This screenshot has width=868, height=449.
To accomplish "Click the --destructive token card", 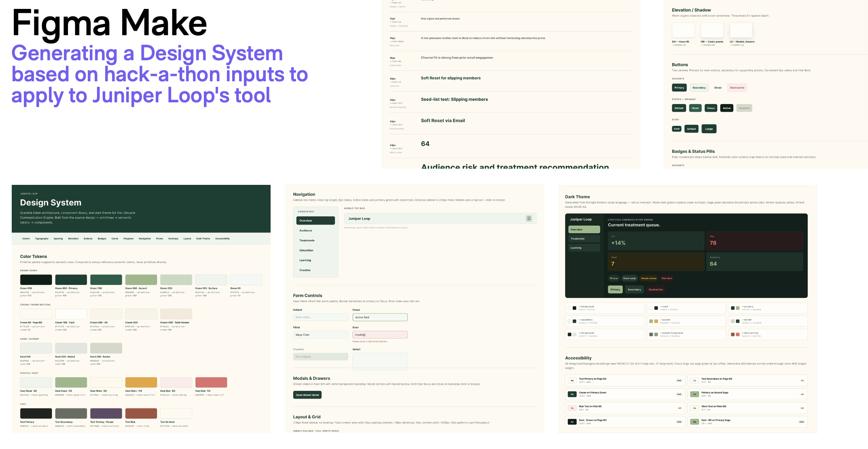I will click(x=768, y=335).
